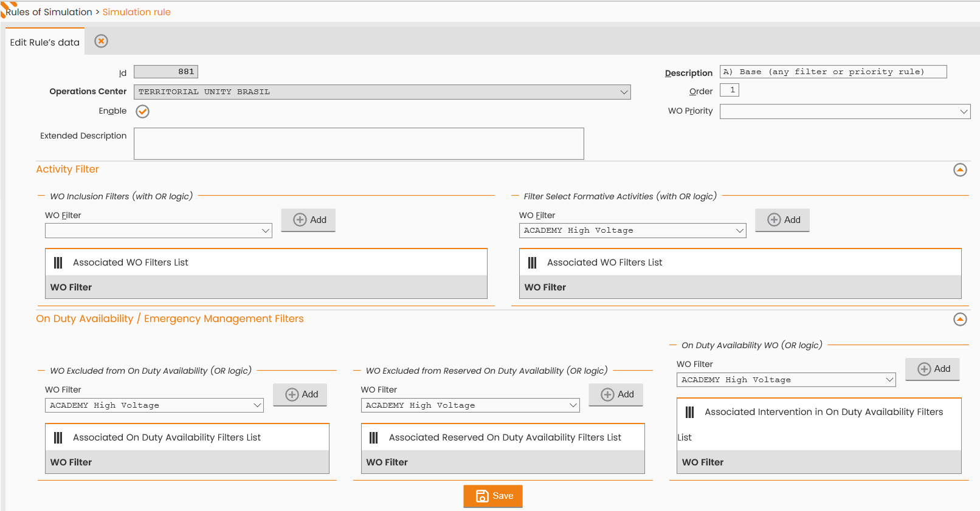Go to Rules of Simulation breadcrumb
980x511 pixels.
pyautogui.click(x=49, y=12)
